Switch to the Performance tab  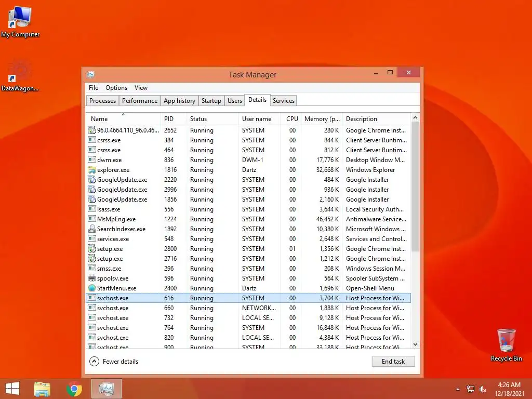pos(140,101)
